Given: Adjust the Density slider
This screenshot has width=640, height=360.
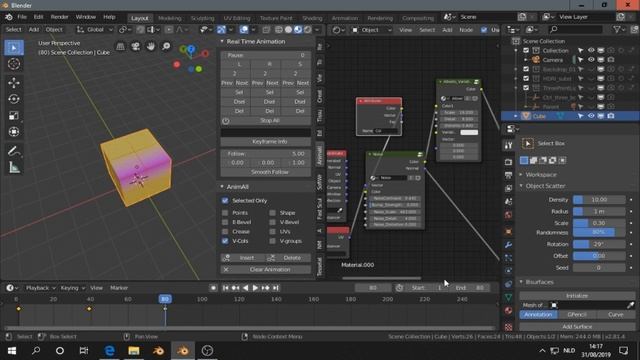Looking at the screenshot, I should pyautogui.click(x=599, y=200).
